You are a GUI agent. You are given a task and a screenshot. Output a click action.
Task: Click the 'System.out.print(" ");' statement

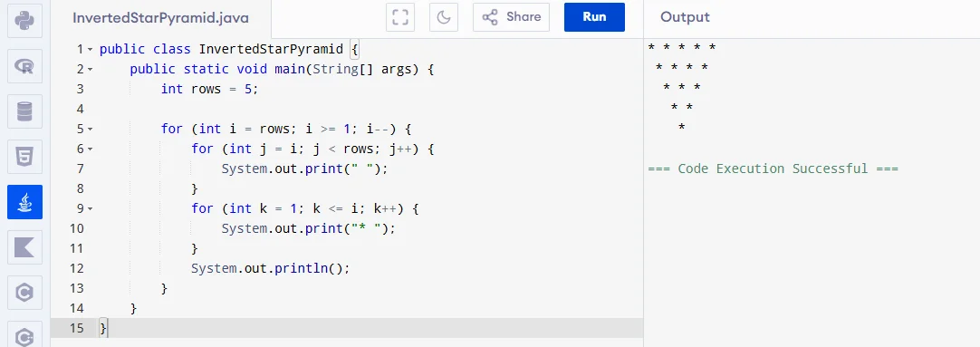pyautogui.click(x=305, y=169)
